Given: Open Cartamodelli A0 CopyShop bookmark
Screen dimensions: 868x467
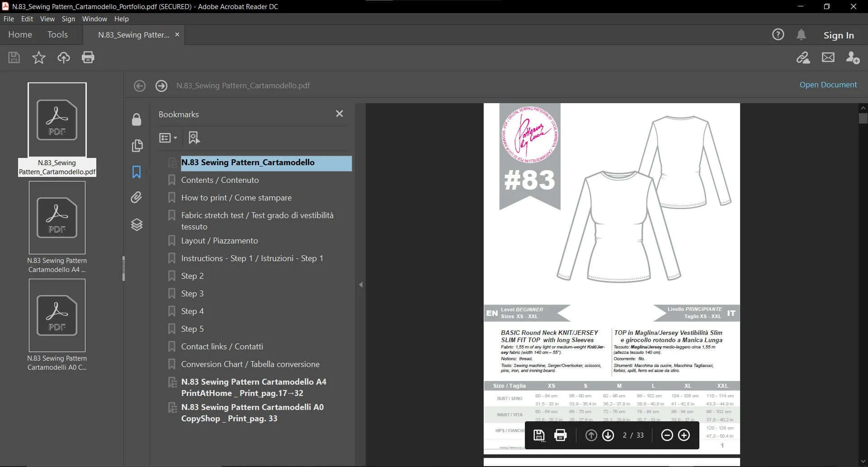Looking at the screenshot, I should click(x=252, y=413).
